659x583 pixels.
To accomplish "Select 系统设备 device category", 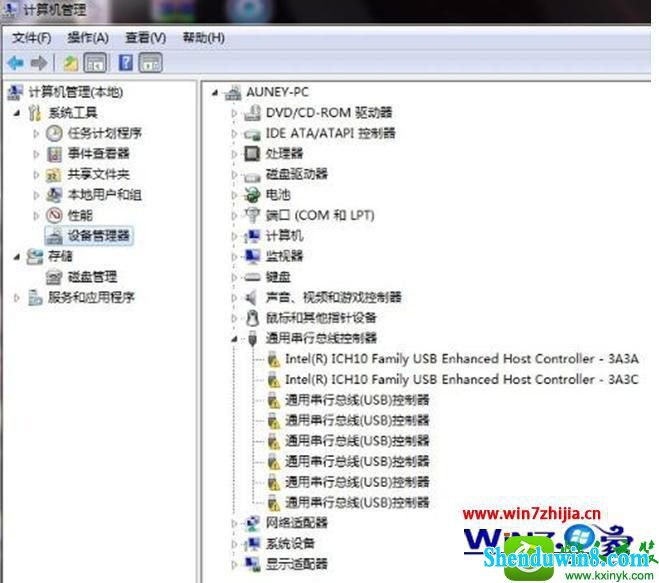I will 290,543.
